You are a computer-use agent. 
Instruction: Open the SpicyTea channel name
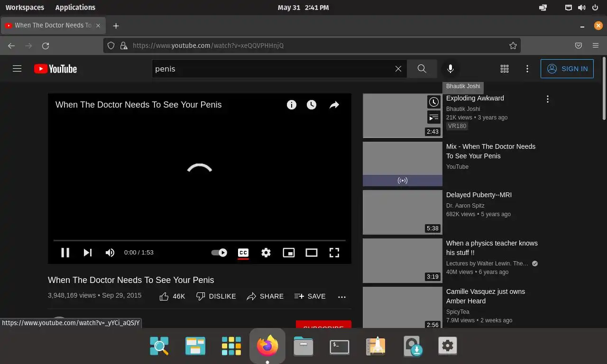(x=458, y=312)
